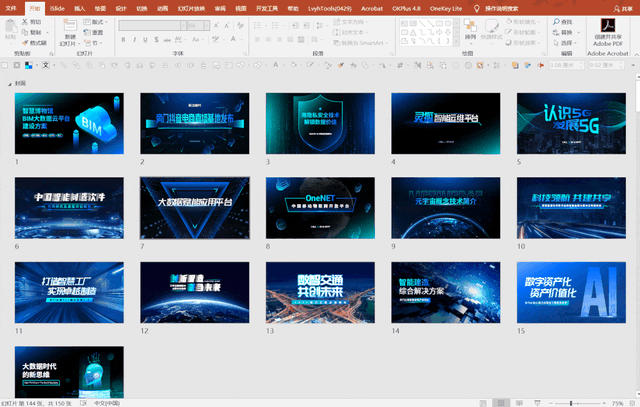Expand the Section (节) dropdown

(92, 42)
